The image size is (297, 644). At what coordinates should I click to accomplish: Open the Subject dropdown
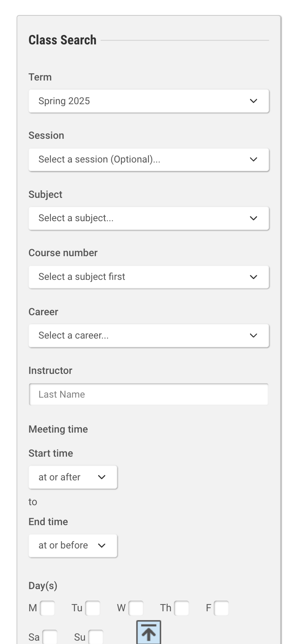pyautogui.click(x=148, y=218)
